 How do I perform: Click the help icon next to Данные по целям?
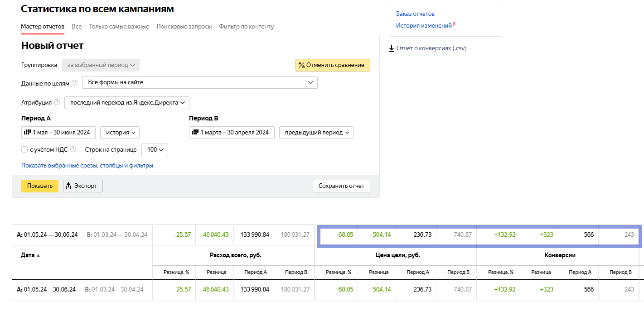74,83
